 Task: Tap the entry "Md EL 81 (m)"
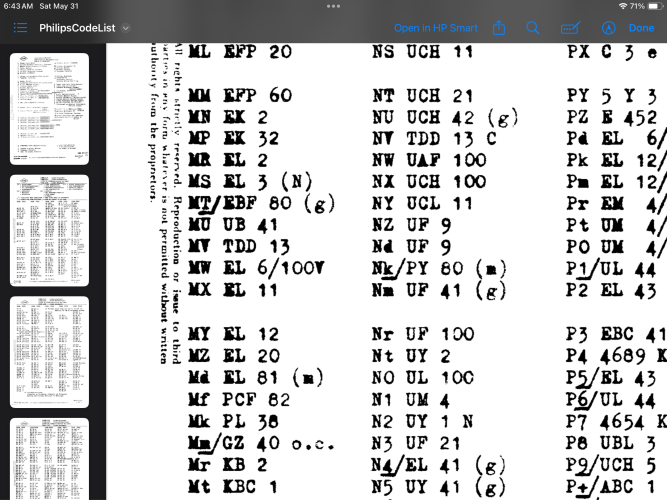point(256,377)
